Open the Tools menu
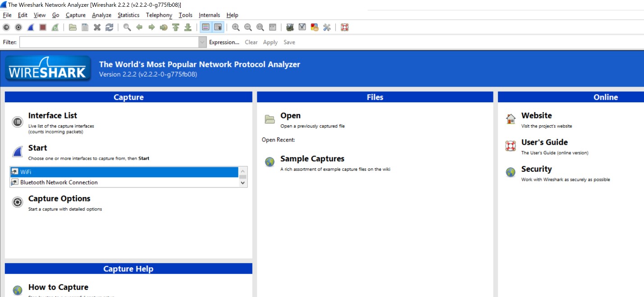The image size is (644, 297). (x=186, y=15)
